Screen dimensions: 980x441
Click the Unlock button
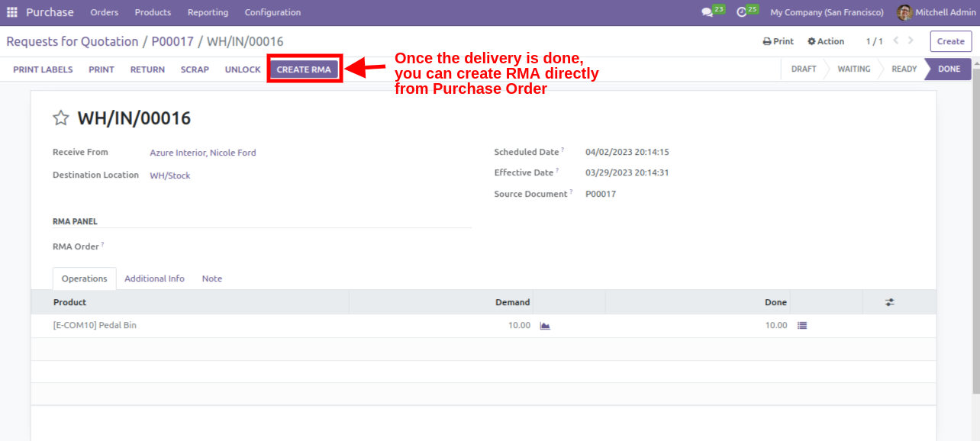click(243, 69)
